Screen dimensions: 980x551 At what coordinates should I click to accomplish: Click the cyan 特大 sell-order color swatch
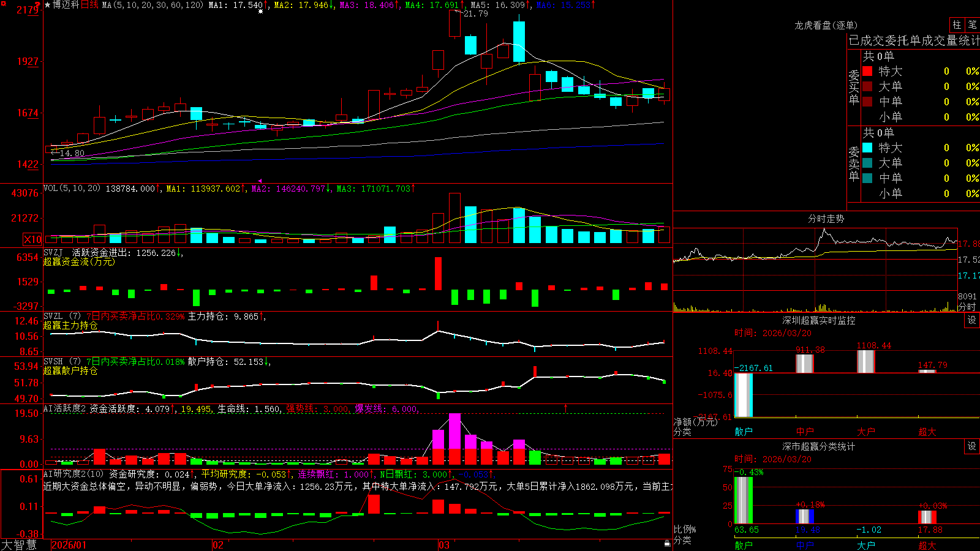(867, 148)
